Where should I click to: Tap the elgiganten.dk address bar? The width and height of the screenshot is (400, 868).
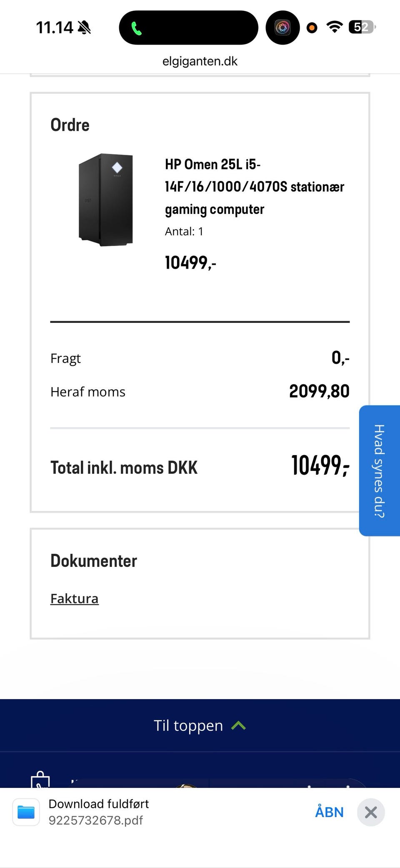[200, 61]
